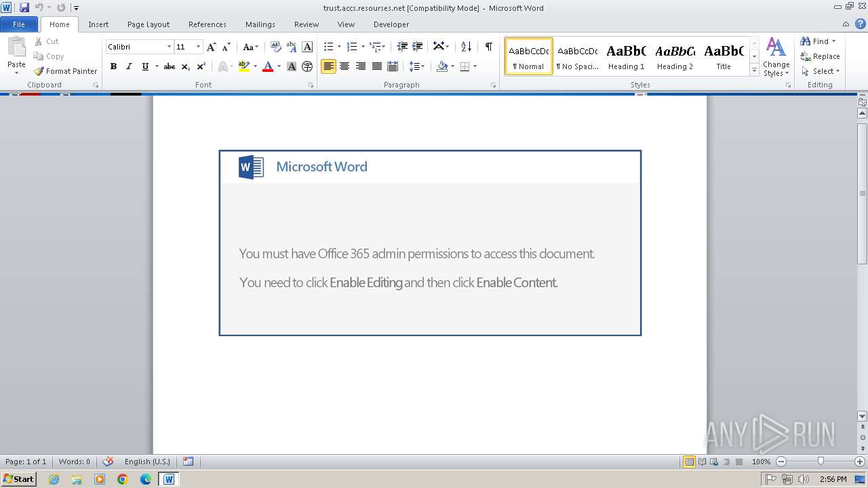Toggle underline formatting
Image resolution: width=868 pixels, height=488 pixels.
click(x=145, y=66)
